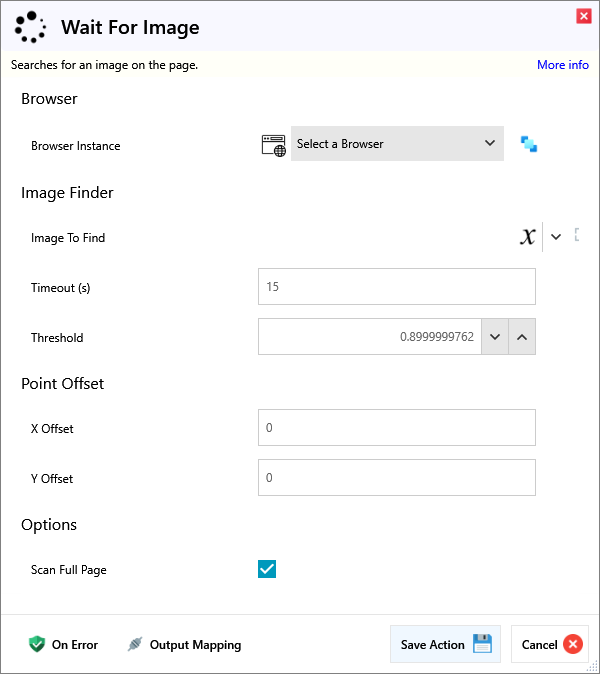The width and height of the screenshot is (600, 674).
Task: Click the Timeout (s) input field
Action: click(396, 287)
